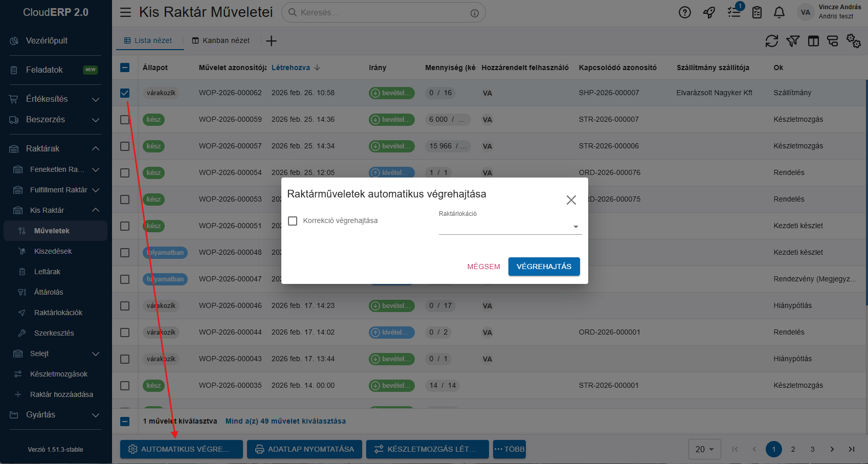The width and height of the screenshot is (868, 464).
Task: Open the Raktárlokáció dropdown
Action: (x=509, y=227)
